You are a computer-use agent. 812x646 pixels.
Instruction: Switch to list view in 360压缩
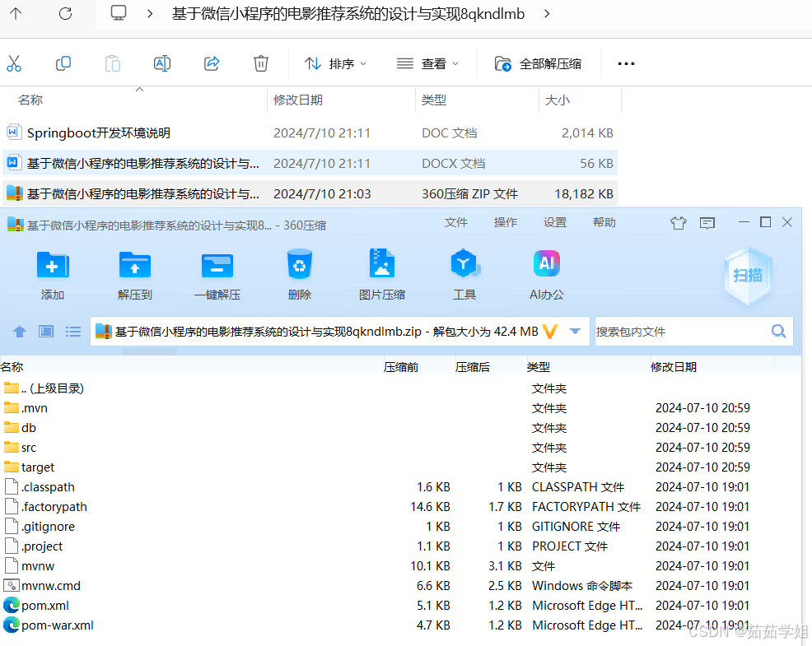click(x=73, y=332)
